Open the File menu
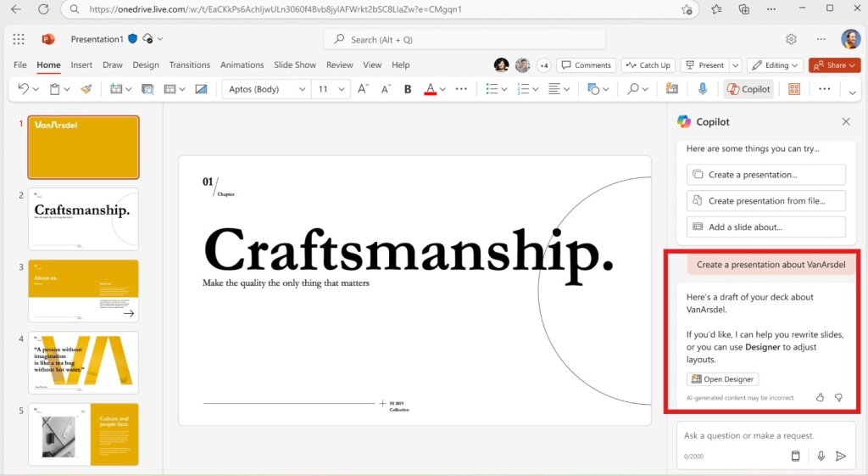This screenshot has width=868, height=476. 20,64
